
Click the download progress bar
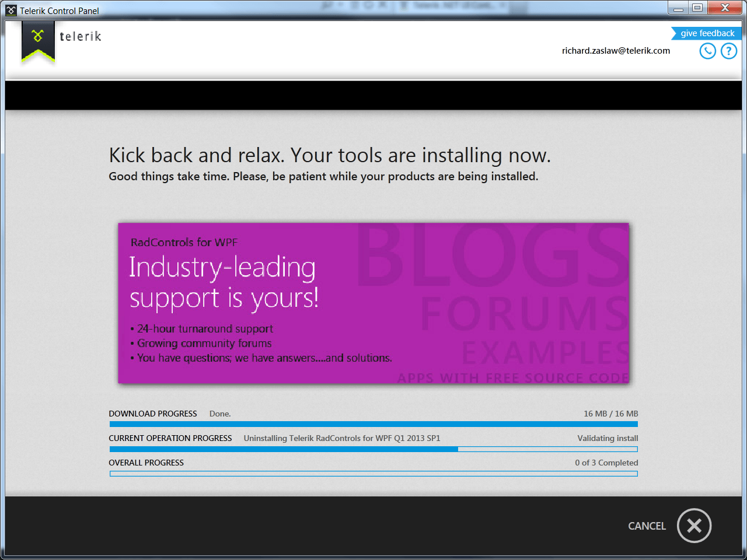tap(373, 425)
